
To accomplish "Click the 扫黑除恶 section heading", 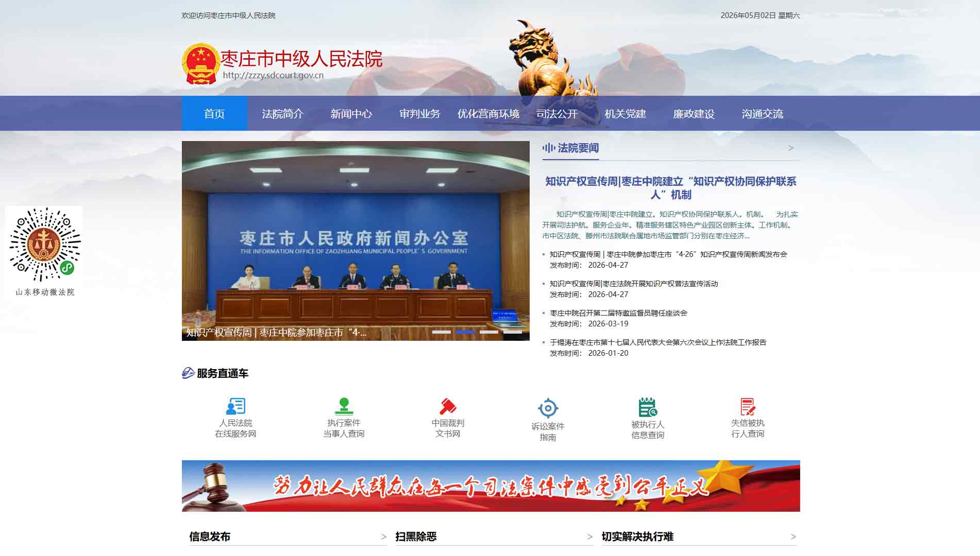I will click(416, 536).
